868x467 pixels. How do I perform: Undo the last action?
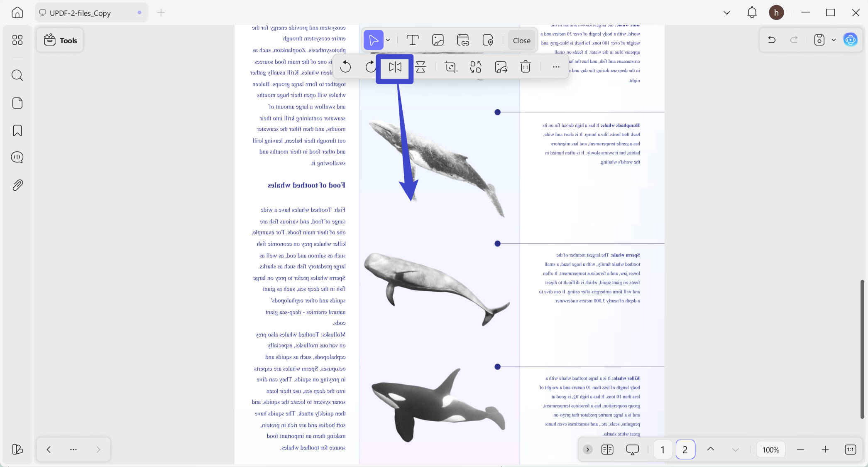(772, 40)
